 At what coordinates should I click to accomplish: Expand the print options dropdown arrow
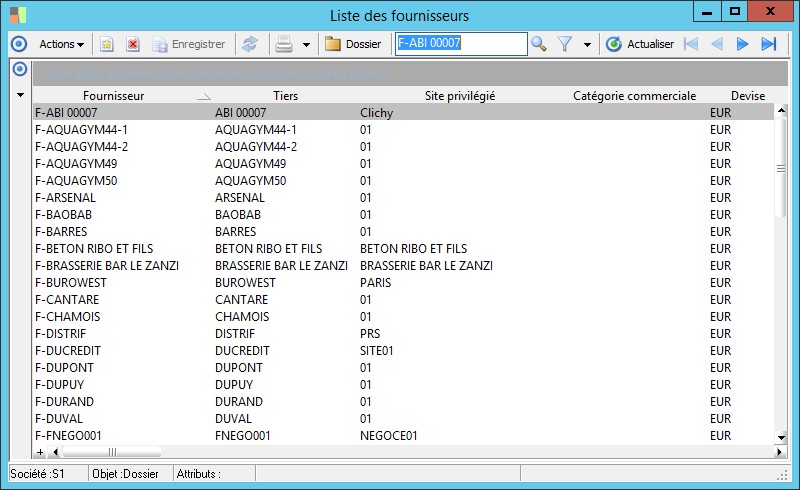(x=306, y=45)
